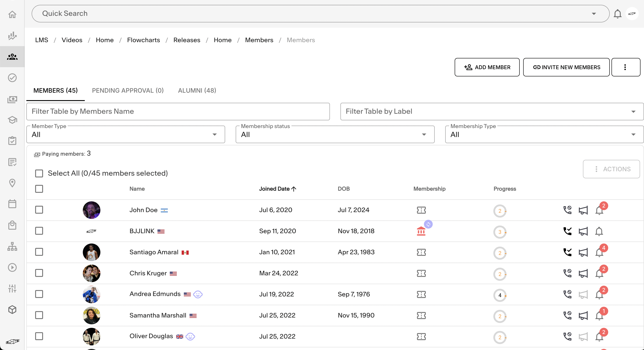Select Samantha Marshall's row checkbox

coord(39,315)
